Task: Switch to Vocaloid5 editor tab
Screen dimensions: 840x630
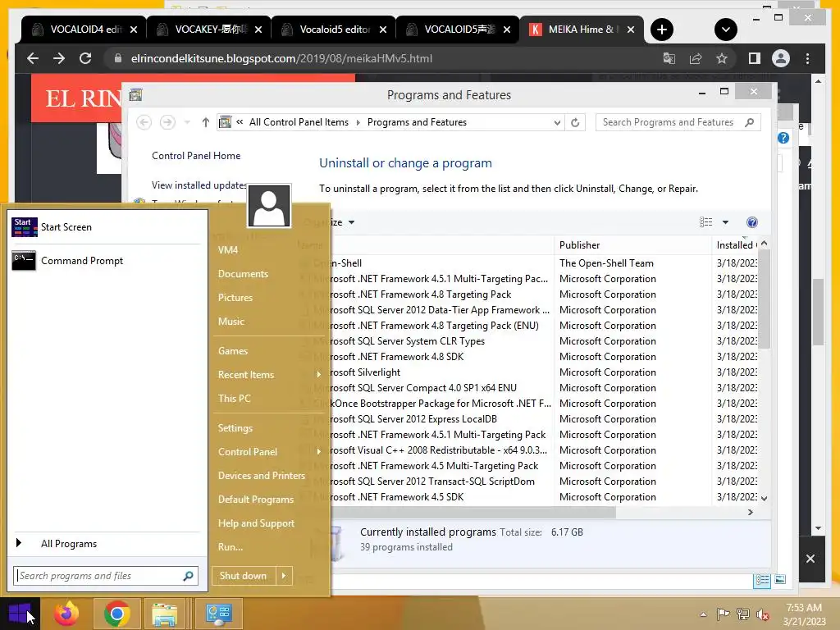Action: pos(333,30)
